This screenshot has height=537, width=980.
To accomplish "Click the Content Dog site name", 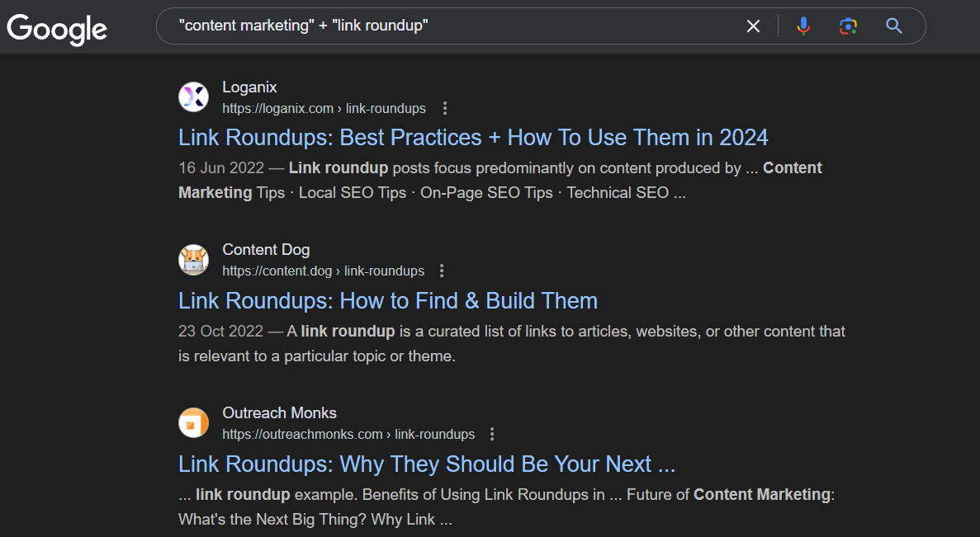I will click(x=266, y=250).
